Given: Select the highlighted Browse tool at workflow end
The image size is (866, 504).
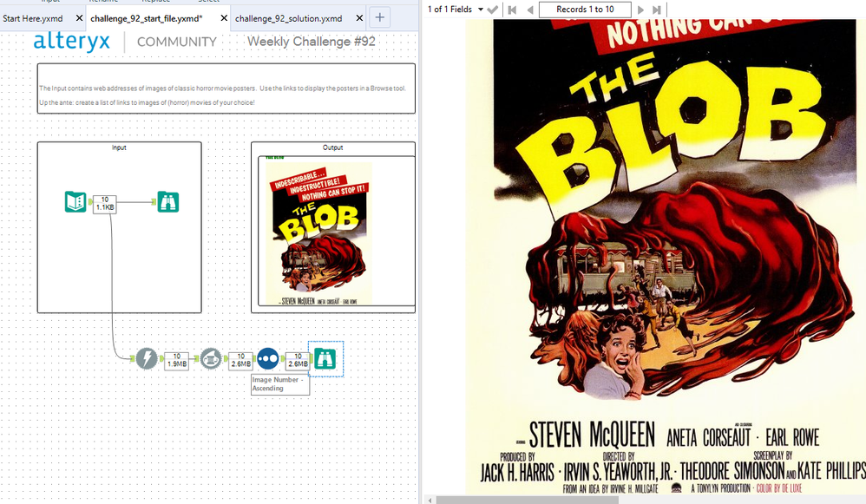Looking at the screenshot, I should point(325,359).
